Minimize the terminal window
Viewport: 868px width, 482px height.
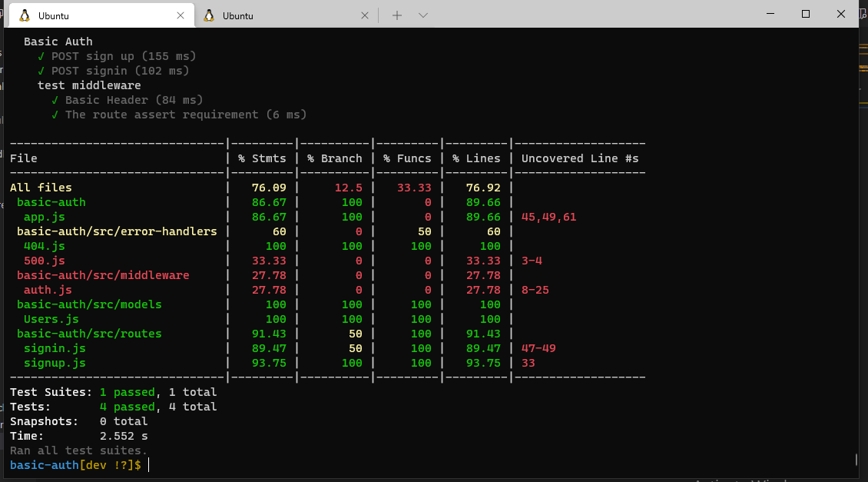click(x=770, y=14)
